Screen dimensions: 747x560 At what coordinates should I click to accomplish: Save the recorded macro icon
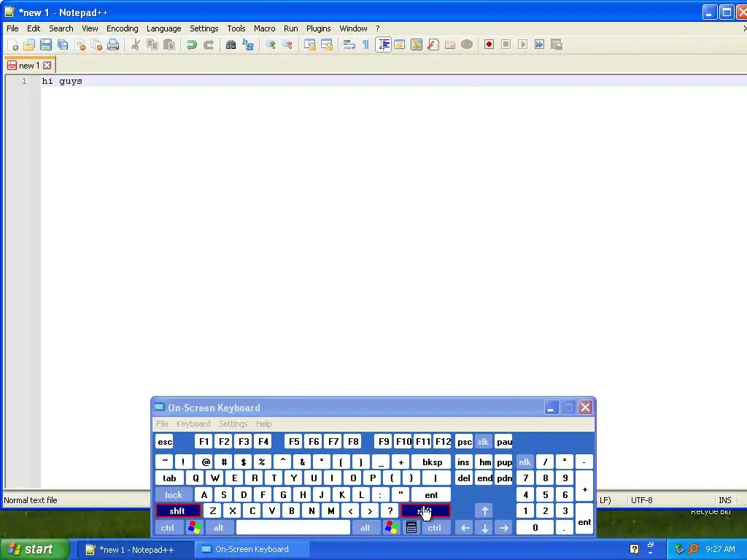pyautogui.click(x=557, y=44)
